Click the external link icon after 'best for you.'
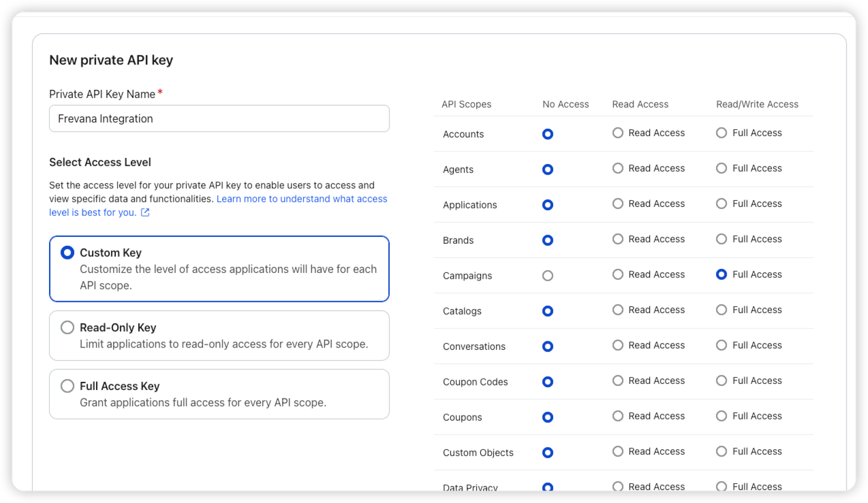 point(145,213)
